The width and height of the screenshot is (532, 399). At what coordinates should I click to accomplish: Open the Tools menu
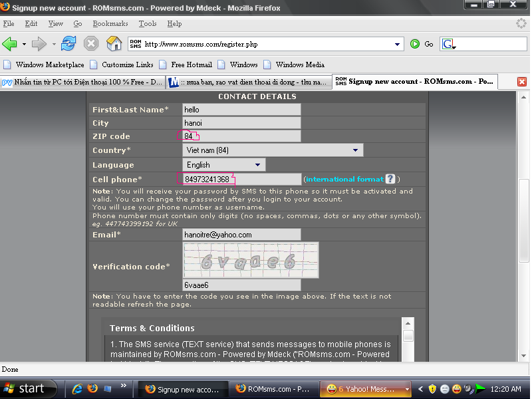tap(148, 24)
